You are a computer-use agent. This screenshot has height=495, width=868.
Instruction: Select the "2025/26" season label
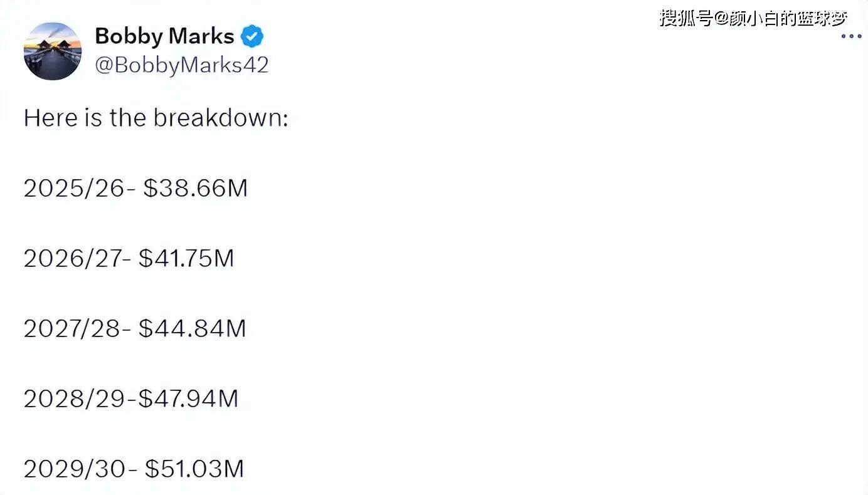pos(75,188)
